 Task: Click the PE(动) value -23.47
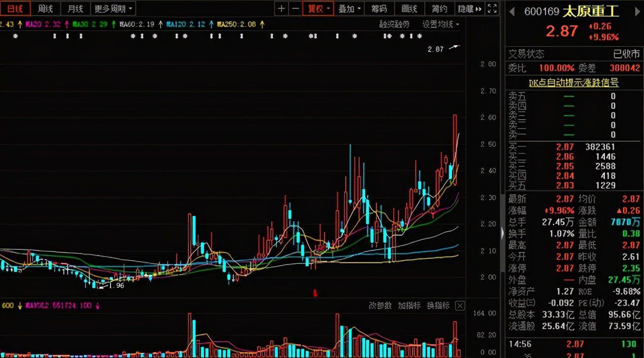pos(626,303)
